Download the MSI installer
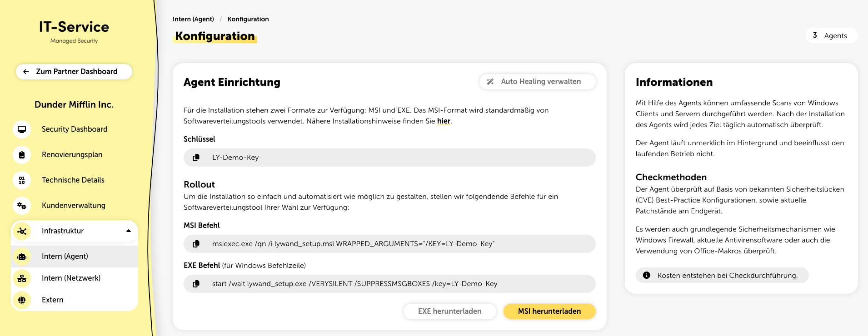Viewport: 868px width, 336px height. pos(549,311)
